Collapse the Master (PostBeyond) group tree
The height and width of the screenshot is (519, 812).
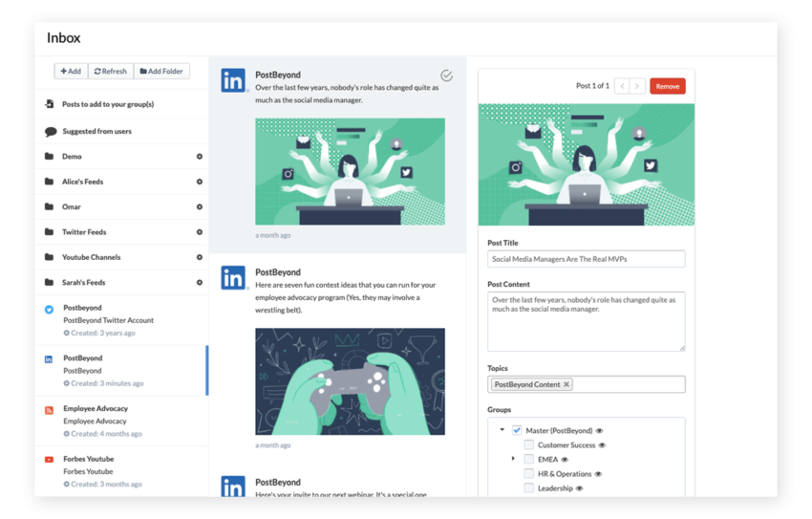coord(502,429)
